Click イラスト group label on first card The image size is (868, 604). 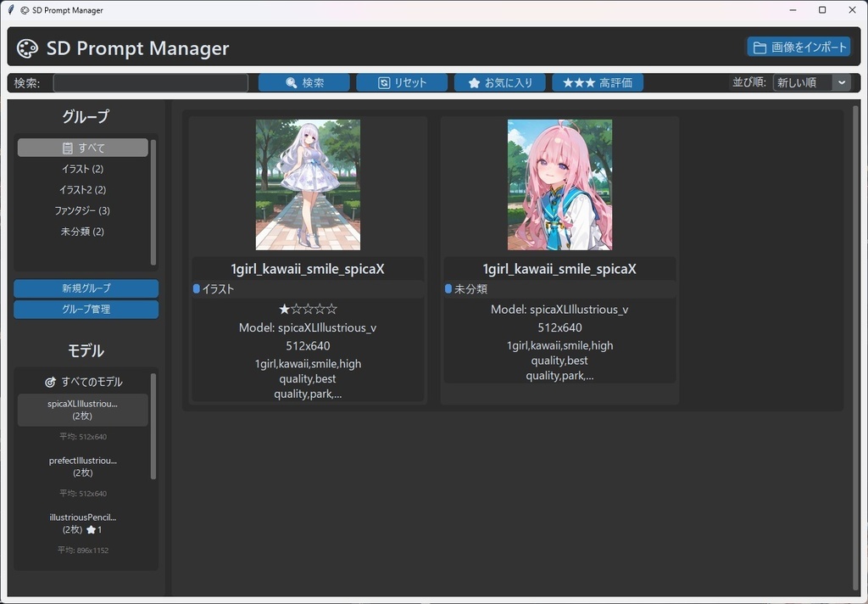218,288
